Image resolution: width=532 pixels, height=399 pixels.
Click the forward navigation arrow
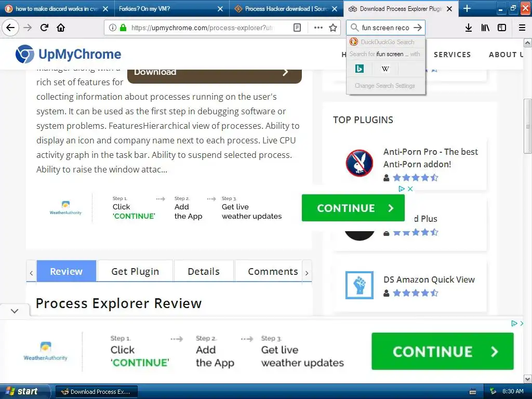click(28, 28)
